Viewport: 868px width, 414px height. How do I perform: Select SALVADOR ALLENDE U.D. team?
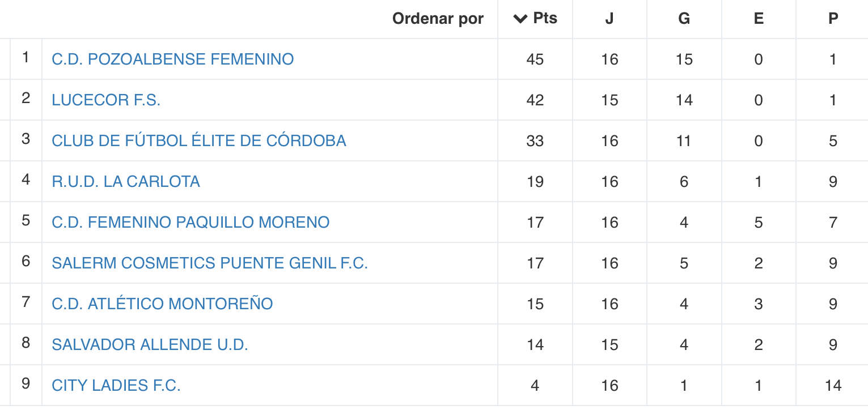(150, 344)
